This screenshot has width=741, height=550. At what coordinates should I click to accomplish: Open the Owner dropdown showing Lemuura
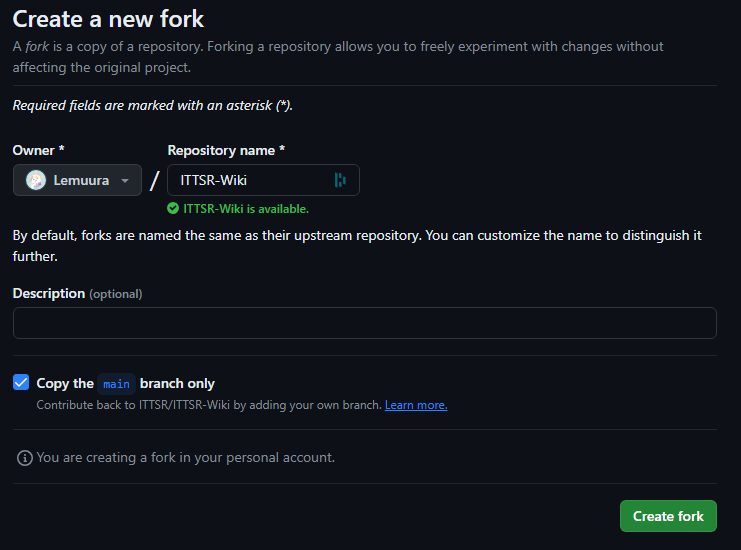pos(78,180)
